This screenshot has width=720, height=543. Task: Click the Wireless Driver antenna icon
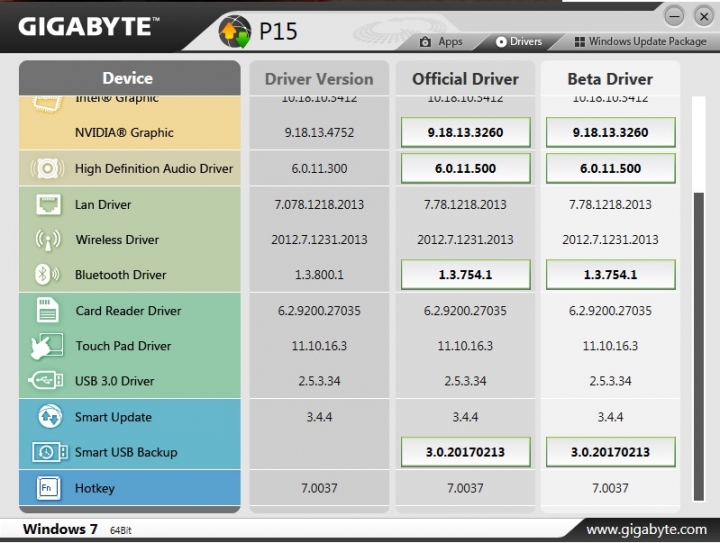click(x=48, y=240)
